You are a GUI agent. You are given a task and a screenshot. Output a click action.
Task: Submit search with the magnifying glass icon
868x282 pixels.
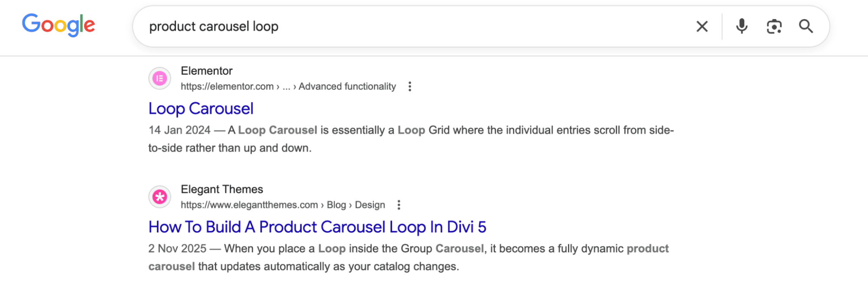pos(806,27)
